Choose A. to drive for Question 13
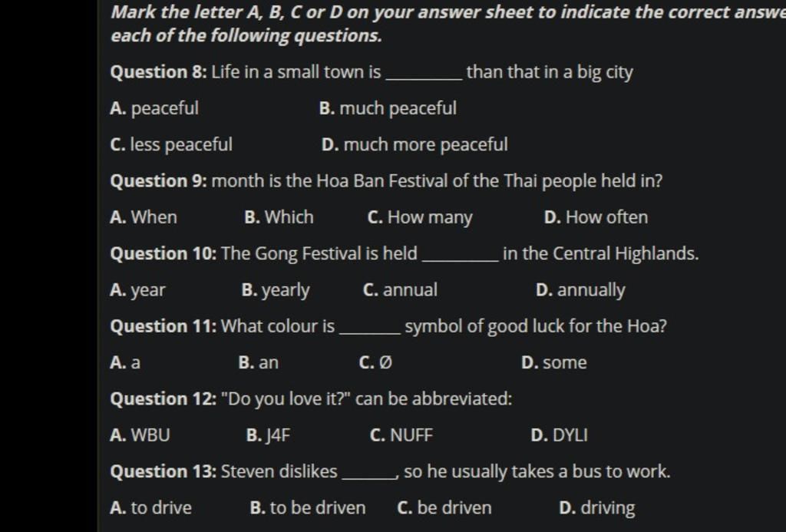Viewport: 786px width, 532px height. coord(151,508)
